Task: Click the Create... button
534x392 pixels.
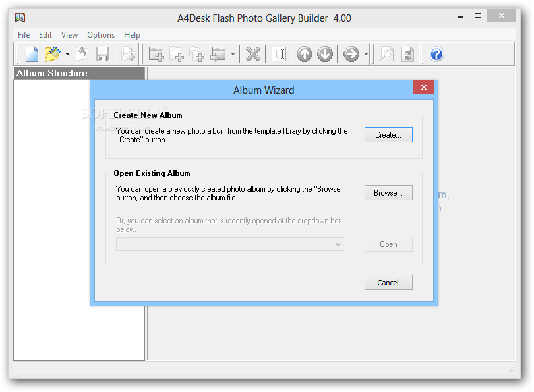Action: click(x=388, y=135)
